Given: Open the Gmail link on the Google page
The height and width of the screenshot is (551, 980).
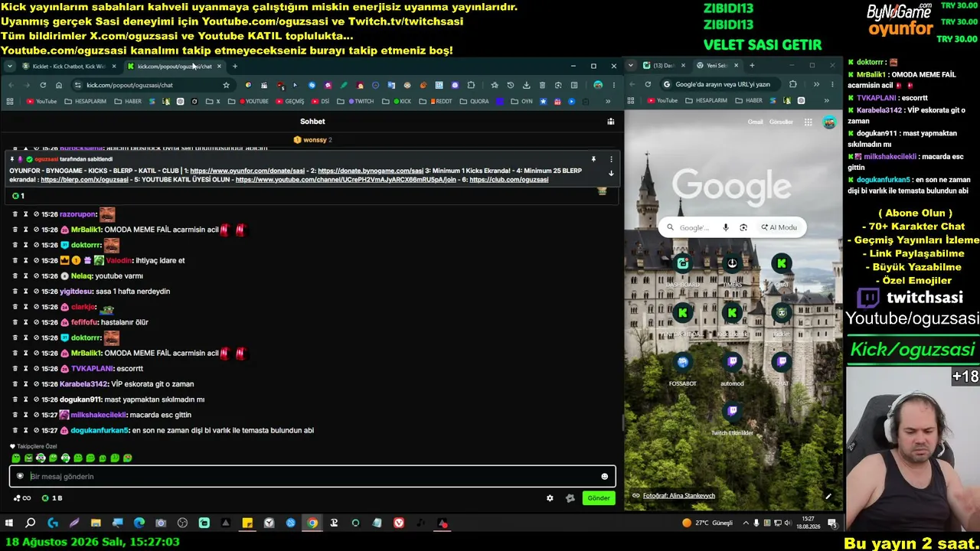Looking at the screenshot, I should pyautogui.click(x=756, y=122).
